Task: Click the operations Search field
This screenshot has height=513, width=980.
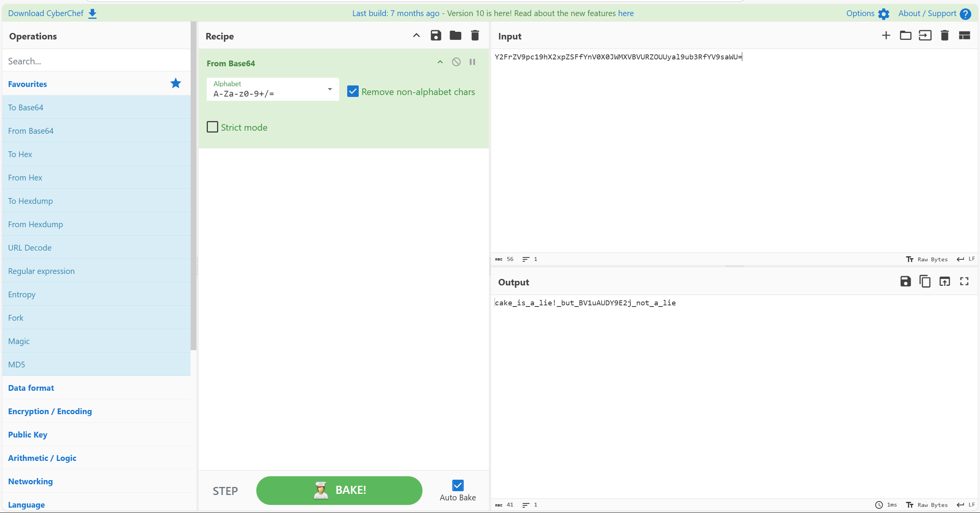Action: (96, 61)
